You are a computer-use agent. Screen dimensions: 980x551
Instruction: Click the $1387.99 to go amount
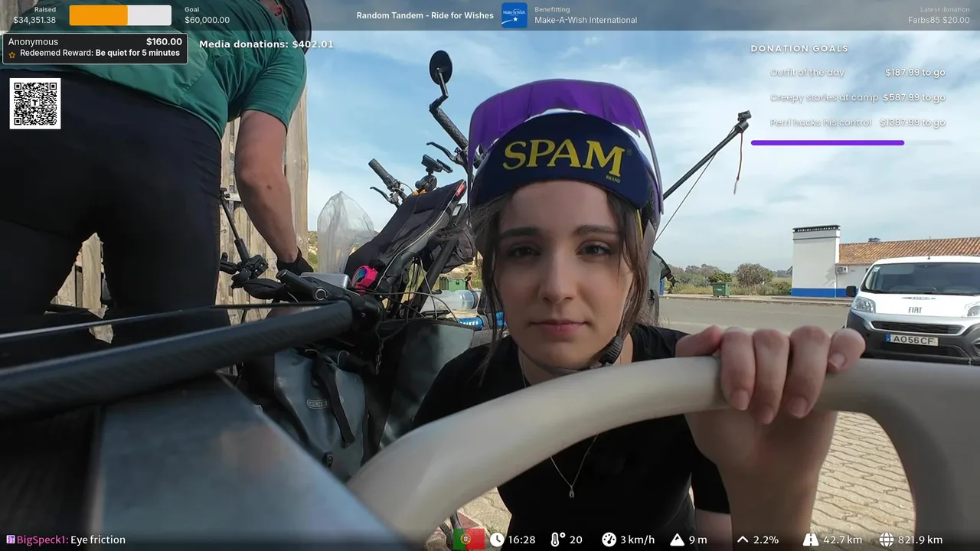[913, 122]
